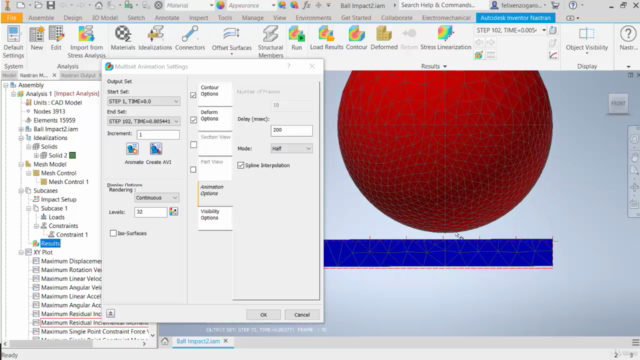This screenshot has width=640, height=360.
Task: Open the Materials tool
Action: pyautogui.click(x=122, y=38)
